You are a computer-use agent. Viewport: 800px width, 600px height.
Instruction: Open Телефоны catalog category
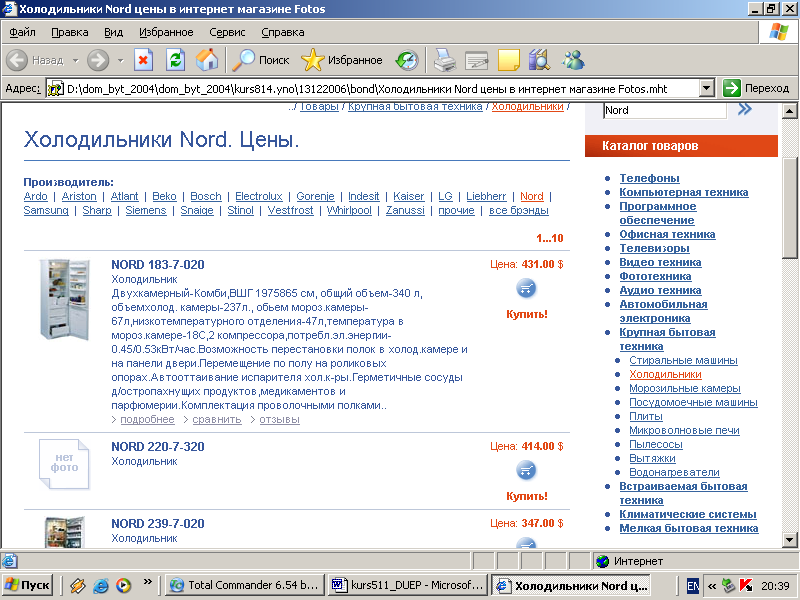649,178
